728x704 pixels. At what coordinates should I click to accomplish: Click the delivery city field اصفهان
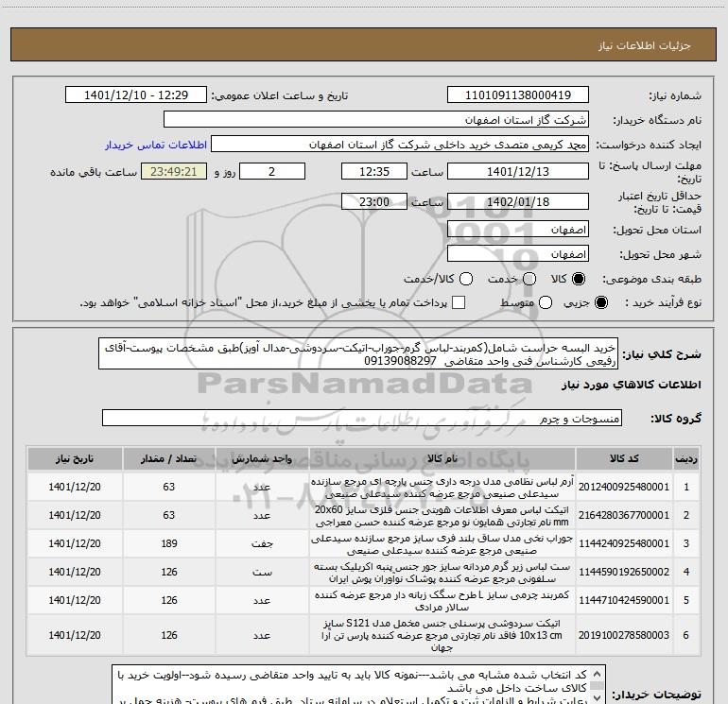tap(518, 254)
